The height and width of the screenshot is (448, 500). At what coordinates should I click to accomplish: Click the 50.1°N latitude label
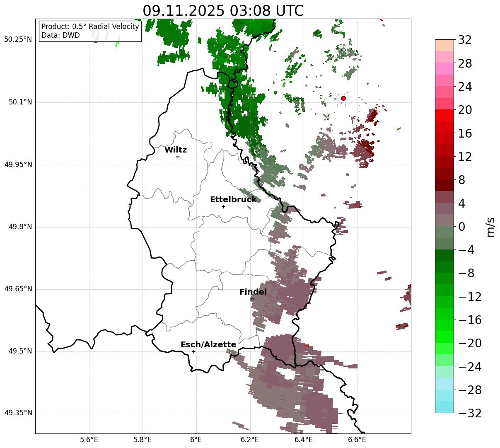pos(20,102)
